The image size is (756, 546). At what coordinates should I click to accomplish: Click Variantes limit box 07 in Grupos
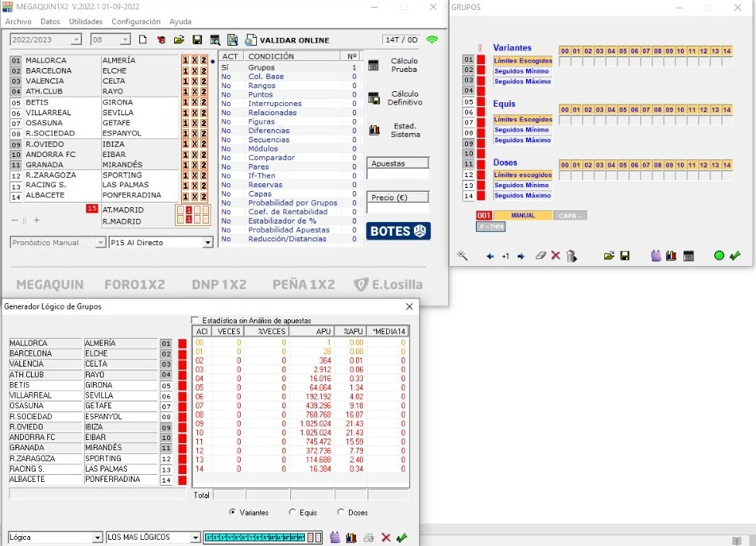tap(646, 62)
